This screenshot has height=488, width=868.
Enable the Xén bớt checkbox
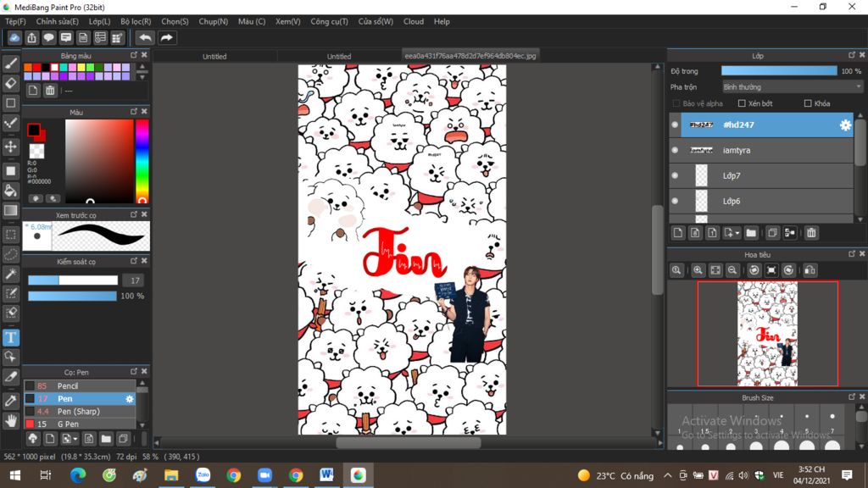pos(742,103)
